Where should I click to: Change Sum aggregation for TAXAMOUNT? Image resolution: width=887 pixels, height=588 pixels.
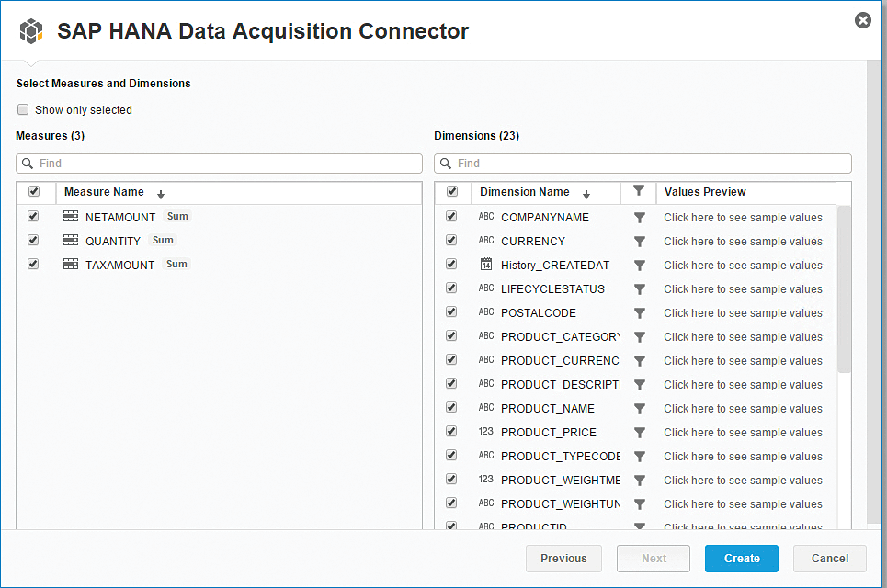pyautogui.click(x=176, y=265)
